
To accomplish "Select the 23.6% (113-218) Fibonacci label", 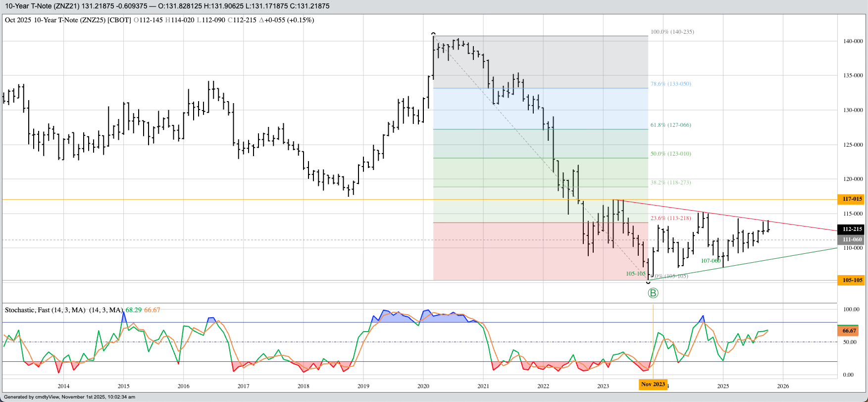I will (670, 218).
